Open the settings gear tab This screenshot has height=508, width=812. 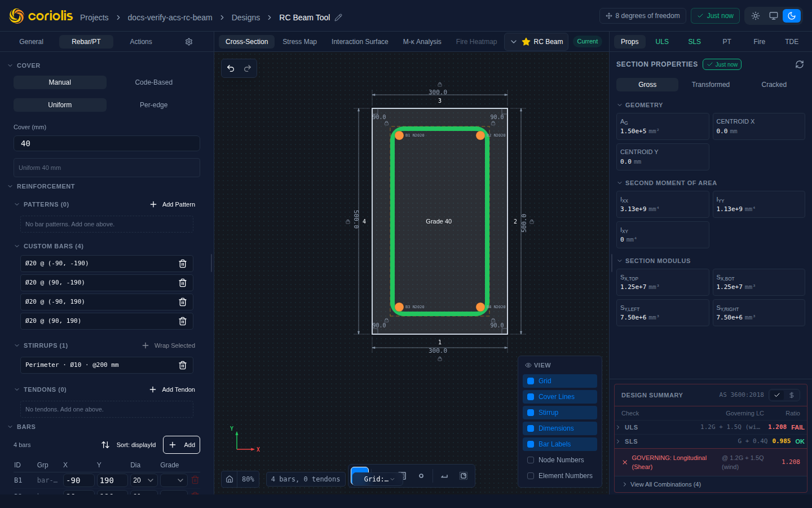(x=189, y=42)
